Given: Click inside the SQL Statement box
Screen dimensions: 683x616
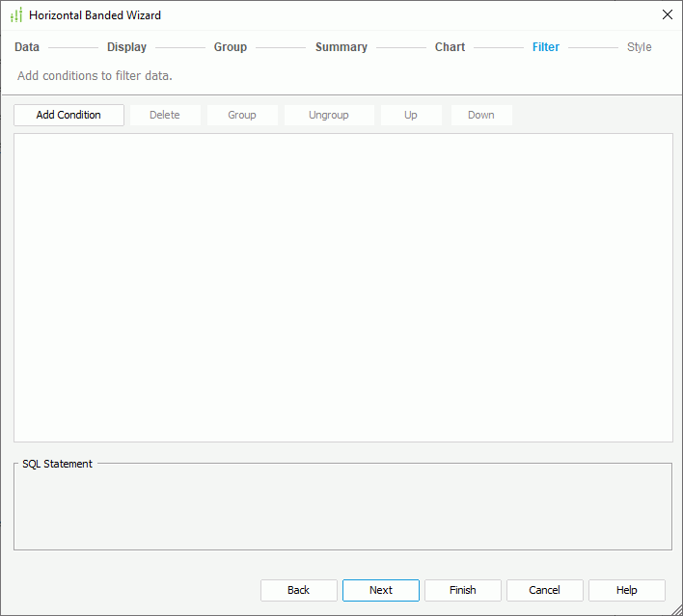Looking at the screenshot, I should (342, 509).
